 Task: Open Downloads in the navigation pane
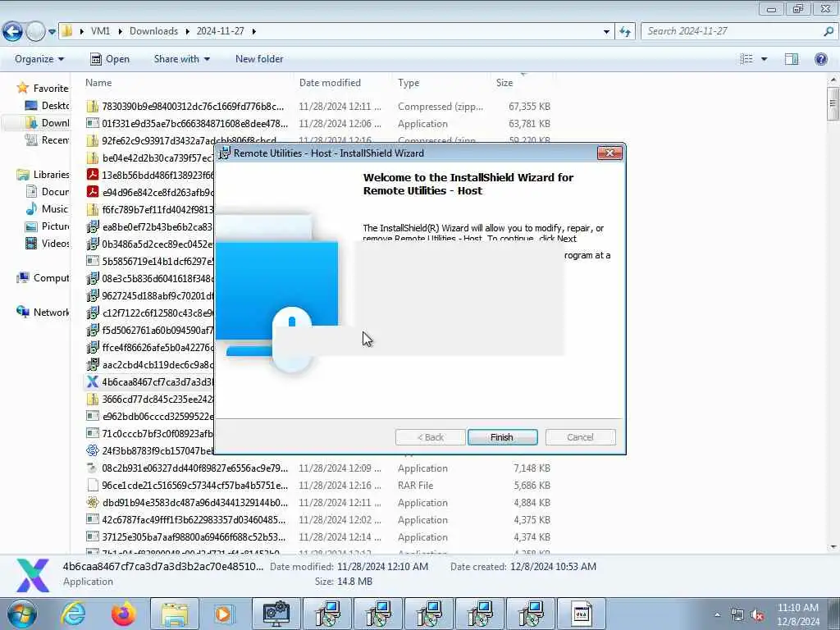(47, 123)
